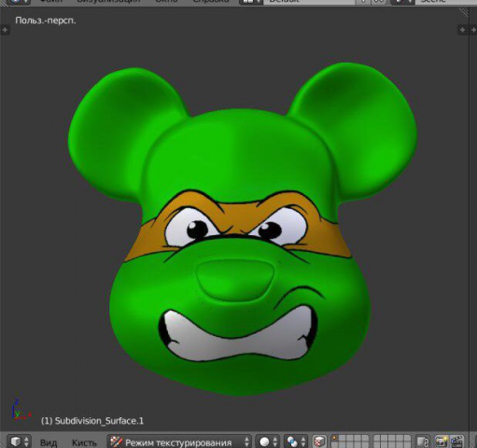Toggle the 3D manipulator widget icon
This screenshot has height=448, width=477.
[x=319, y=441]
